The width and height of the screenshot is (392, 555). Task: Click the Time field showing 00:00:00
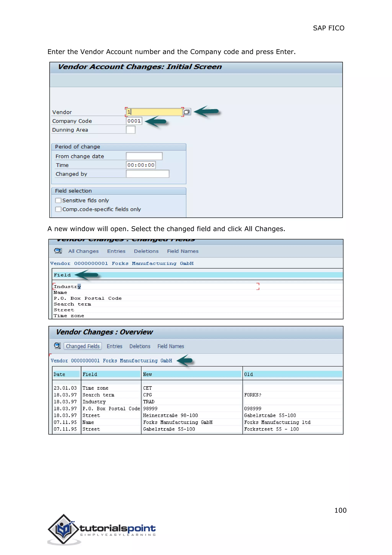[x=141, y=165]
